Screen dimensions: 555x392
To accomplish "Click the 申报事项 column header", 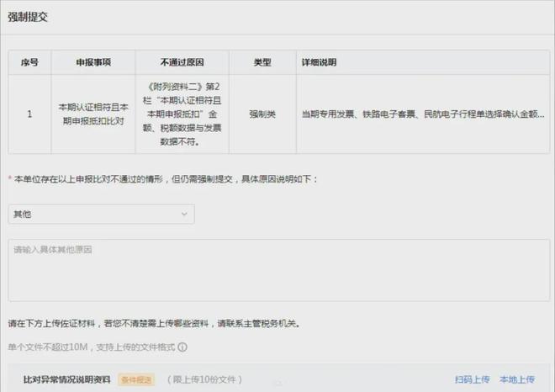I will (93, 62).
